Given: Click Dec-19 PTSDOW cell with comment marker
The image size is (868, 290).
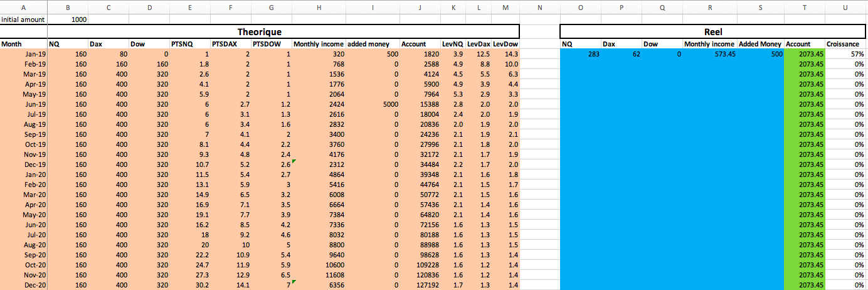Looking at the screenshot, I should point(272,164).
